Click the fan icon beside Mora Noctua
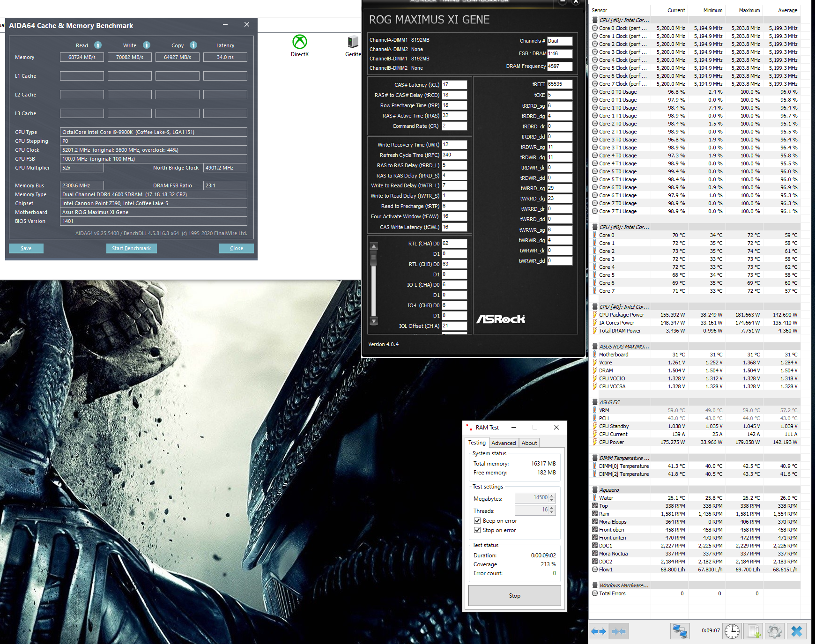Image resolution: width=815 pixels, height=644 pixels. (x=595, y=554)
